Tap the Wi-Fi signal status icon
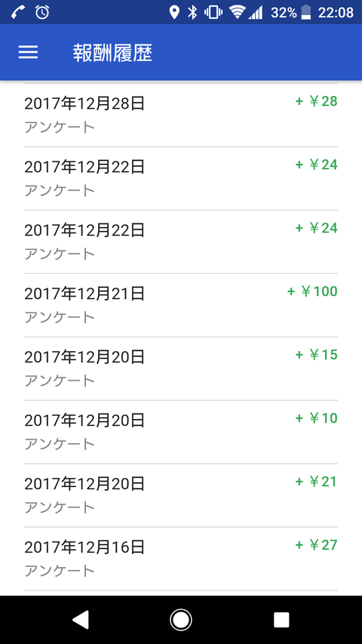 (237, 13)
